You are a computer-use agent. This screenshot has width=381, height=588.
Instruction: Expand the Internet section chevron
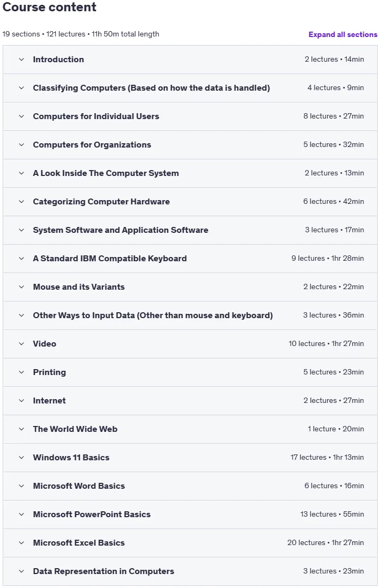coord(21,401)
